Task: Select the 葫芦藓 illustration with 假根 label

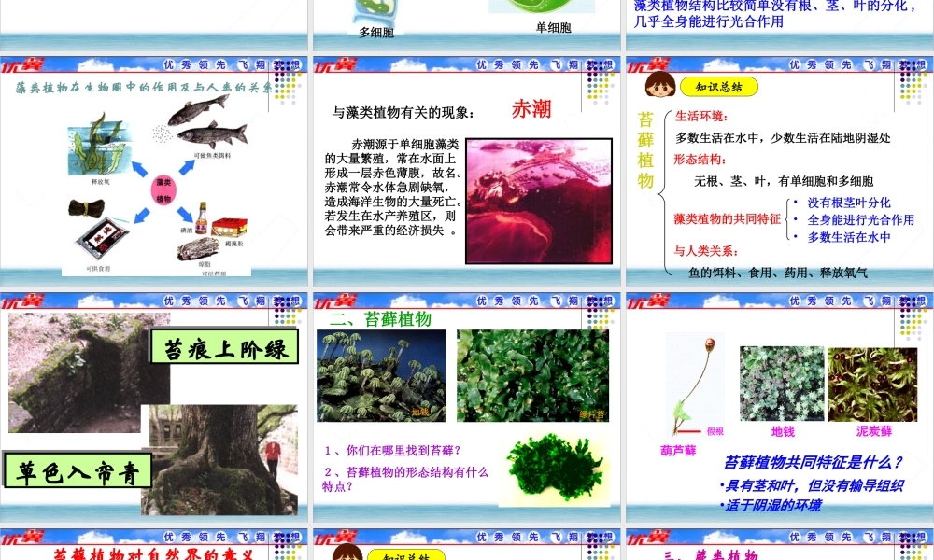Action: (x=691, y=385)
